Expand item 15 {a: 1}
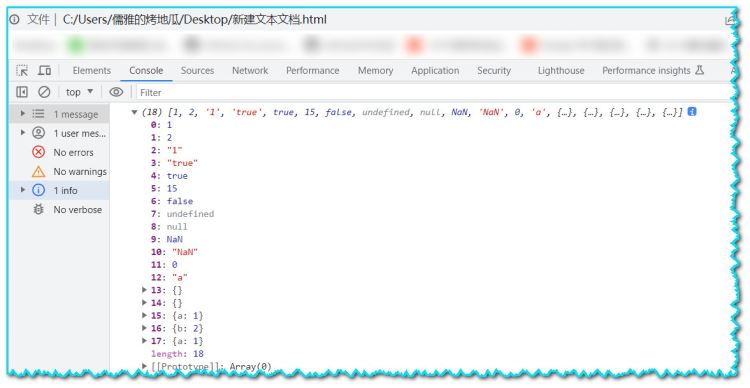The image size is (750, 388). point(144,315)
